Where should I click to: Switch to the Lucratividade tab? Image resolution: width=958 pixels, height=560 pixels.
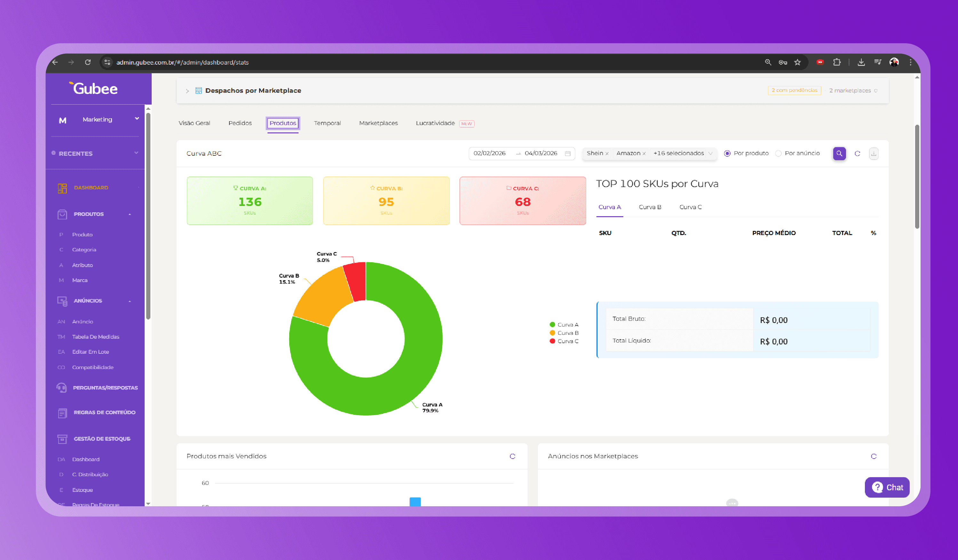pyautogui.click(x=435, y=123)
